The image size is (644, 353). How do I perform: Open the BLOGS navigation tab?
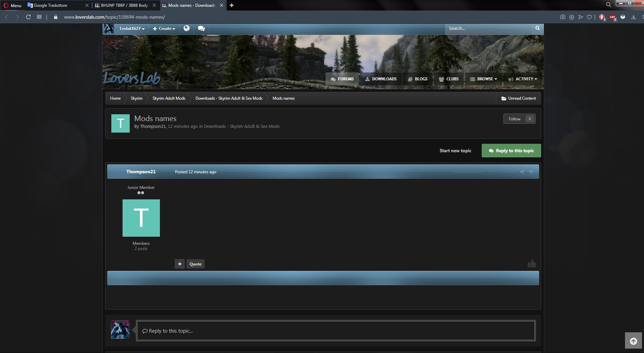pyautogui.click(x=418, y=79)
